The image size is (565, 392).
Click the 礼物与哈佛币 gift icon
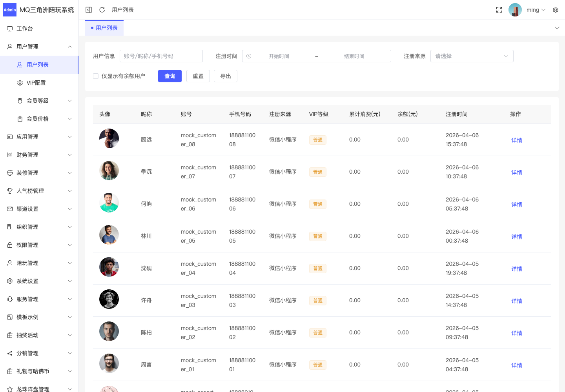(10, 371)
